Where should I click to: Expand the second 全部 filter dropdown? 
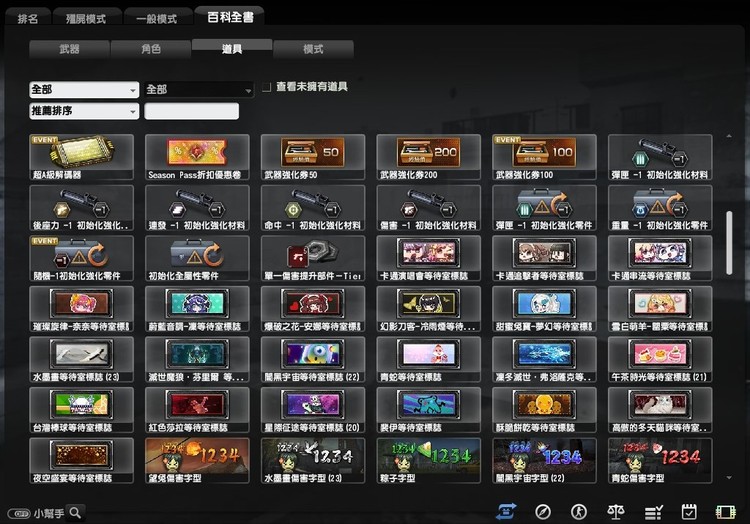click(x=198, y=89)
